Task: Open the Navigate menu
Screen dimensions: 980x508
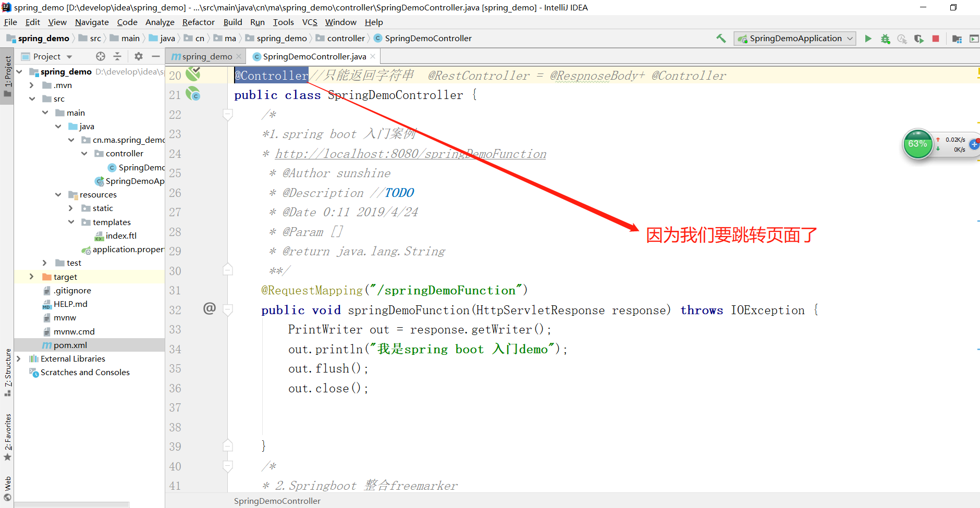Action: 92,22
